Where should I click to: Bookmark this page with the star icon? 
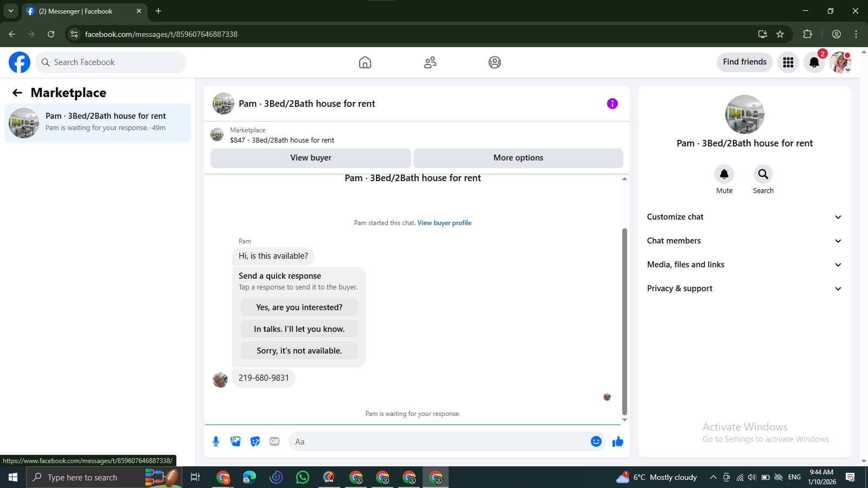click(x=780, y=34)
